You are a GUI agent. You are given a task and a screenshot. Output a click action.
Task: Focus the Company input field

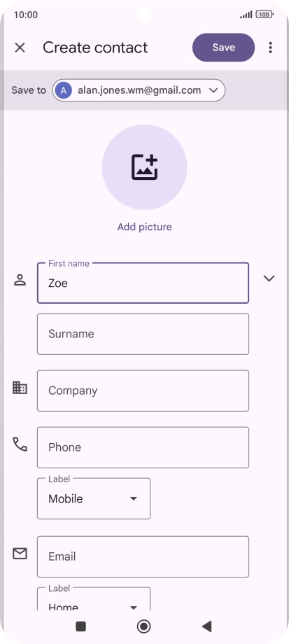tap(143, 391)
